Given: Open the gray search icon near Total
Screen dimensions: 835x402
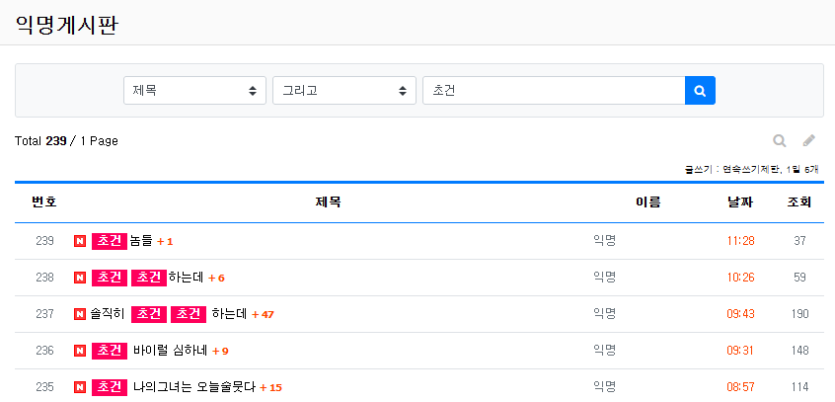Looking at the screenshot, I should tap(780, 141).
